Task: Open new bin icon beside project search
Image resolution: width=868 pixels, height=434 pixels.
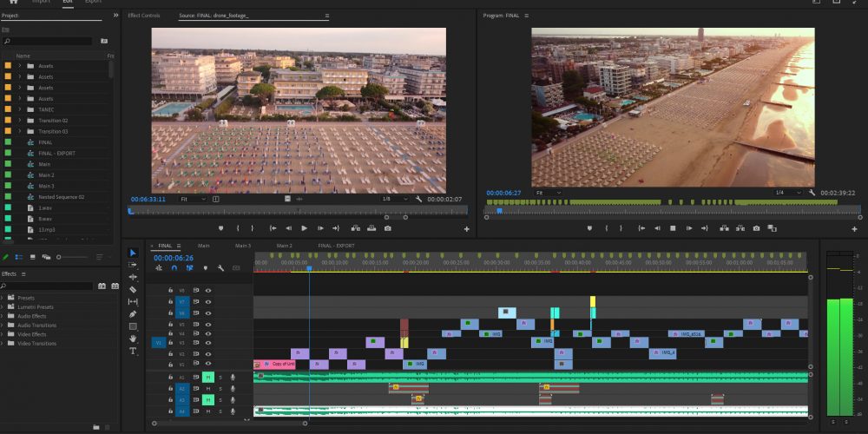Action: 104,41
